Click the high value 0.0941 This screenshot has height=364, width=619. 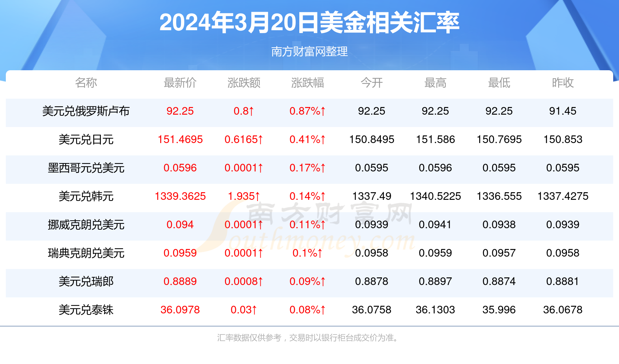435,225
